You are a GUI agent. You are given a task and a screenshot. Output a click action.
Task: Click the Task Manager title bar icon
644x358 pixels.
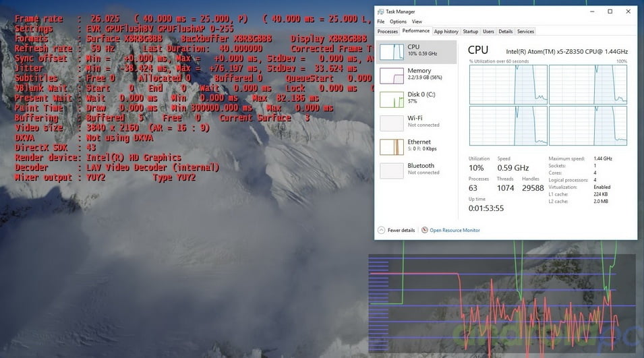pos(380,11)
